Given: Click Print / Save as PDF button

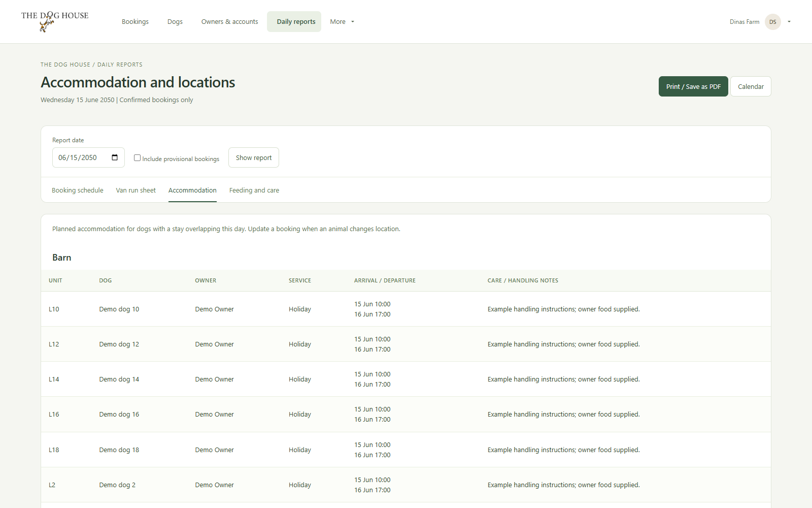Looking at the screenshot, I should [693, 86].
